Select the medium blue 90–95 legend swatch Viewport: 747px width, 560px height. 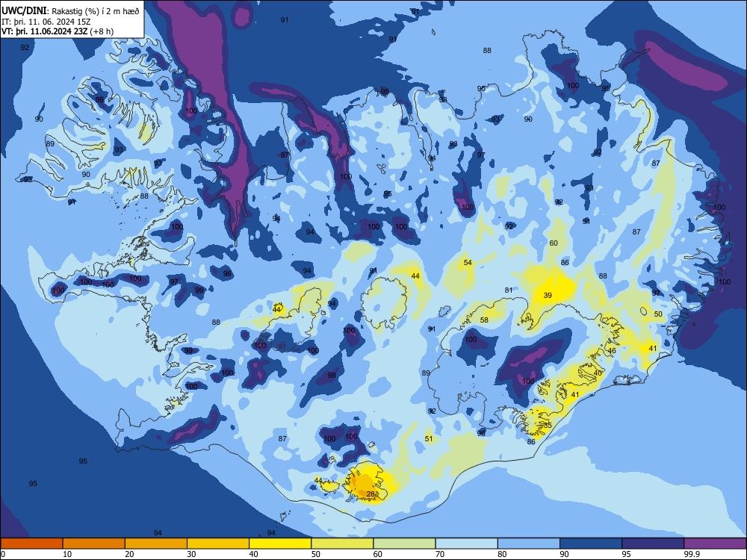pos(591,544)
